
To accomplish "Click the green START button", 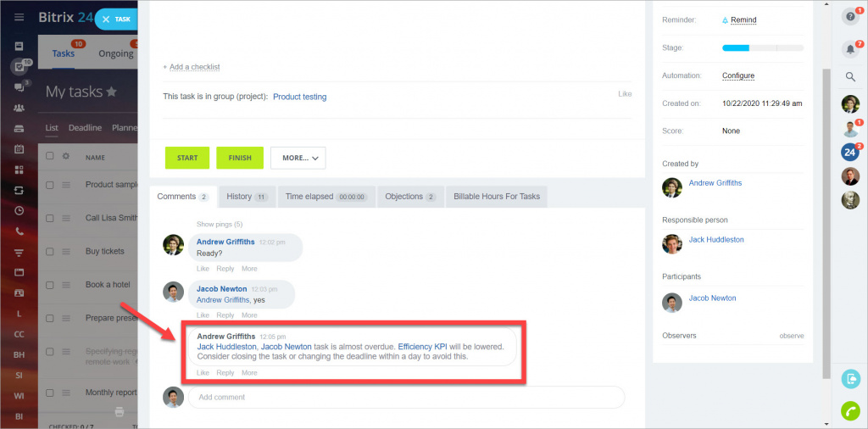I will tap(187, 158).
